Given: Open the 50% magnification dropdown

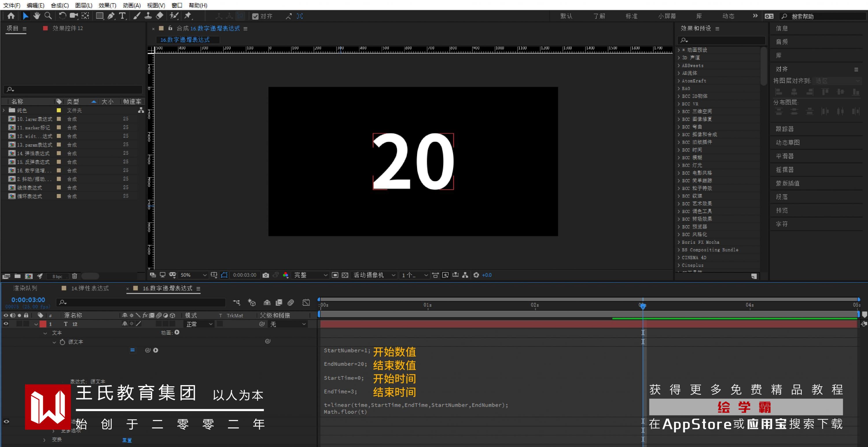Looking at the screenshot, I should point(193,275).
